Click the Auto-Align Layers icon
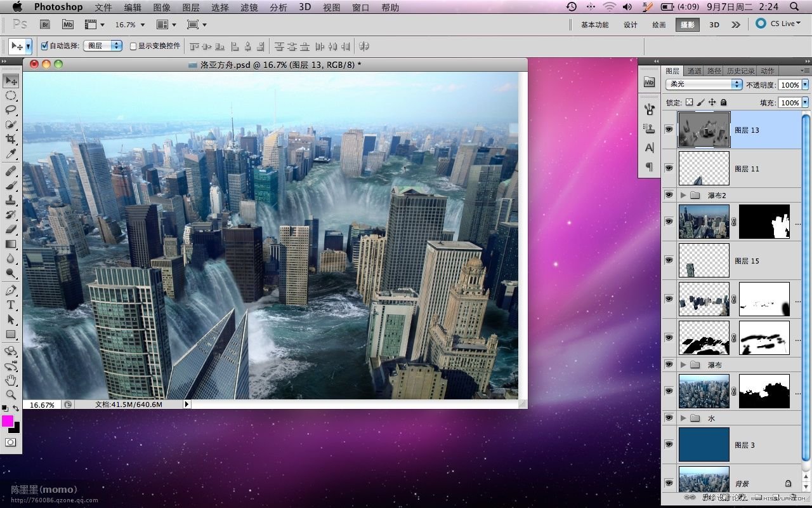 (x=364, y=46)
